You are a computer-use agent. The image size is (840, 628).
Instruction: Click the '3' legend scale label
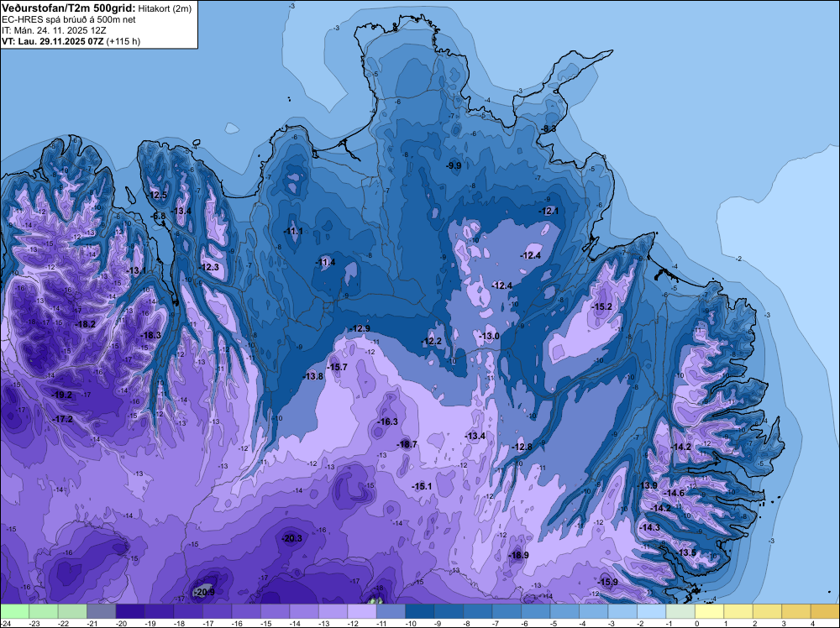(x=783, y=623)
